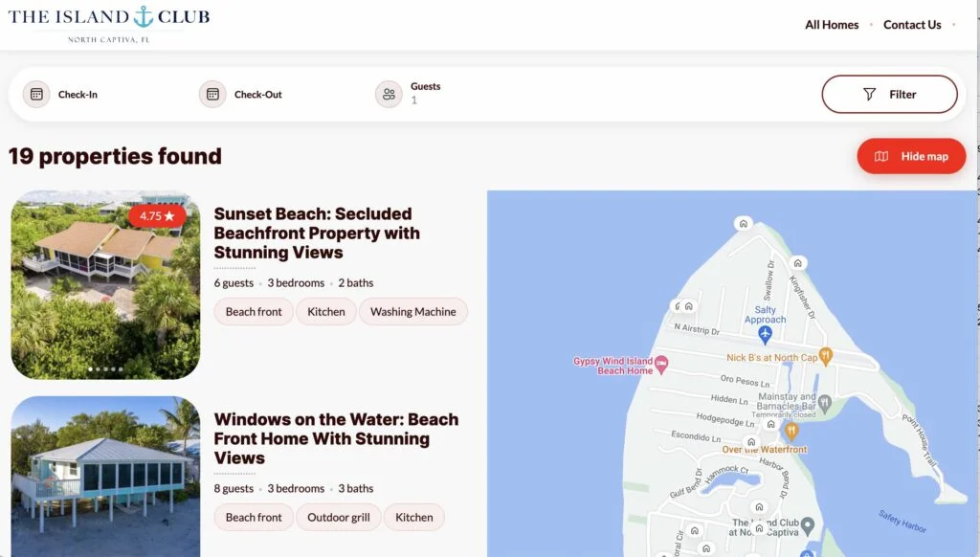Click the anchor in the Island Club logo
The height and width of the screenshot is (557, 980).
pos(144,17)
